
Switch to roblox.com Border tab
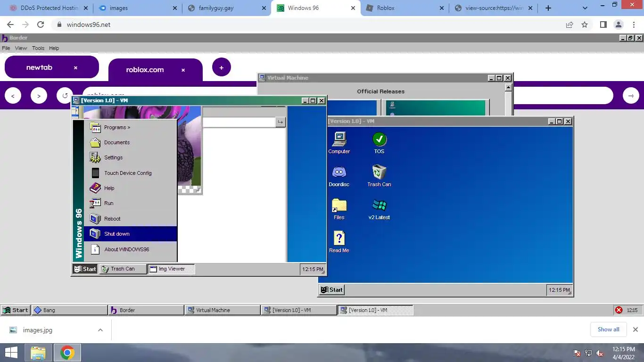(145, 70)
